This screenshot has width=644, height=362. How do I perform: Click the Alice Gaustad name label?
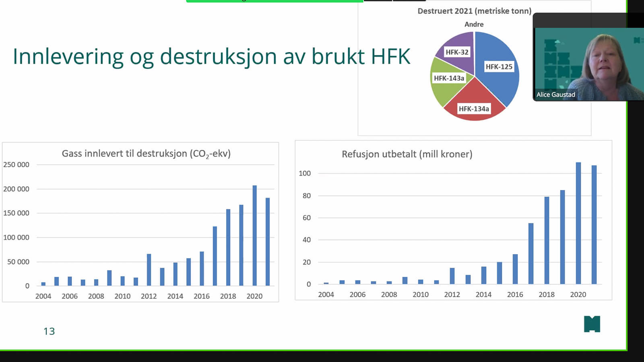[x=555, y=95]
